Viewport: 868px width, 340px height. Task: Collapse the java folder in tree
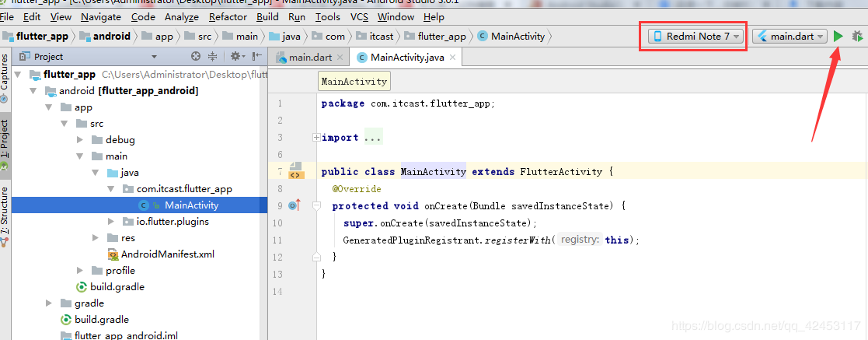pyautogui.click(x=95, y=173)
